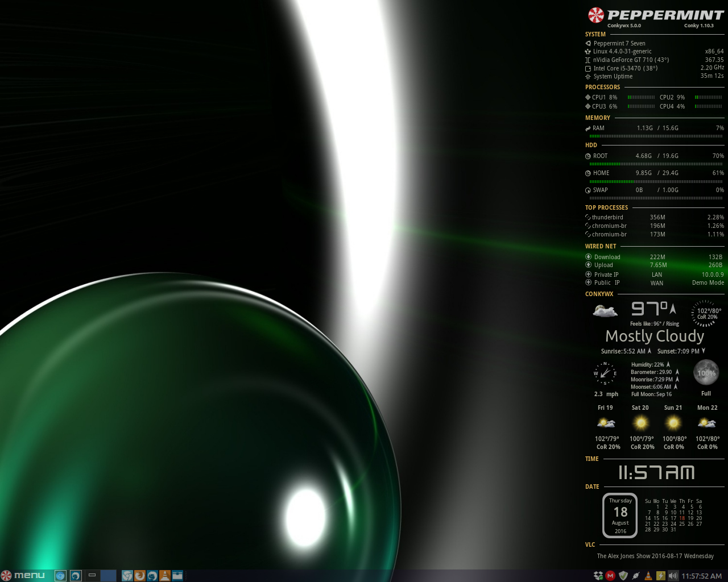Click the Mostly Cloudy weather text
This screenshot has height=582, width=728.
655,336
